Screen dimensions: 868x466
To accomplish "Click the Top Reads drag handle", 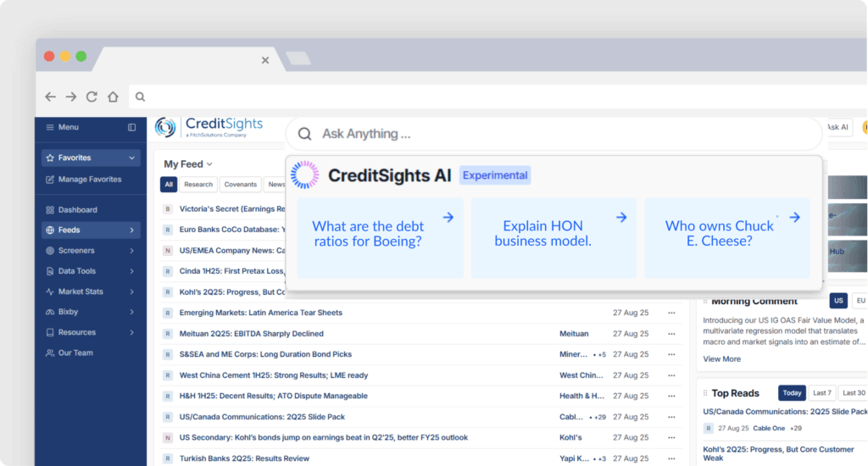I will click(x=705, y=393).
